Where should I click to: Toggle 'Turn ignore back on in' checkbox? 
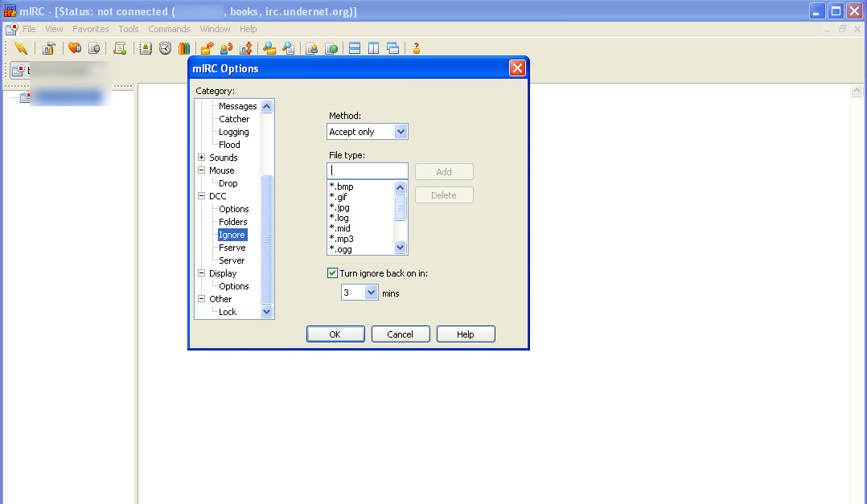(332, 273)
